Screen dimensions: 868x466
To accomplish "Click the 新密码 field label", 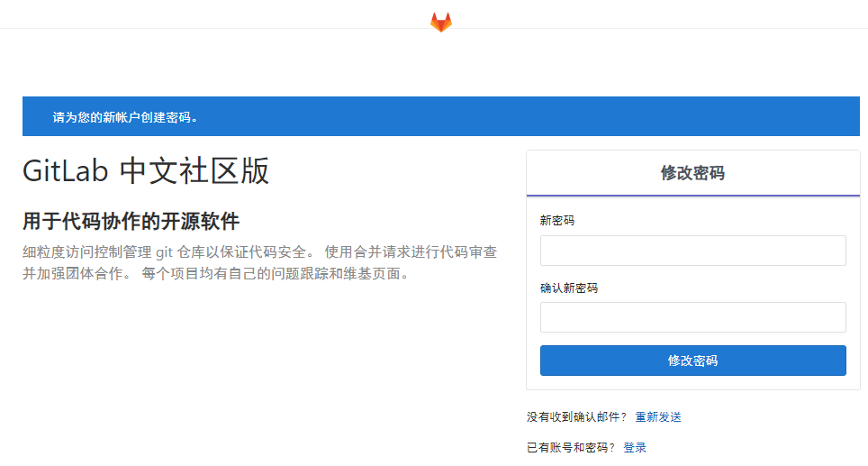I will pos(557,221).
